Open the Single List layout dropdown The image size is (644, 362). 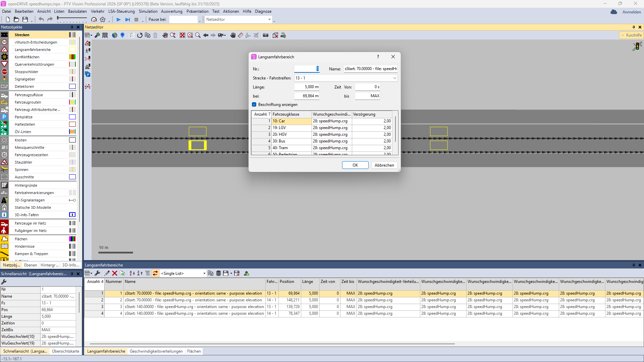(204, 274)
